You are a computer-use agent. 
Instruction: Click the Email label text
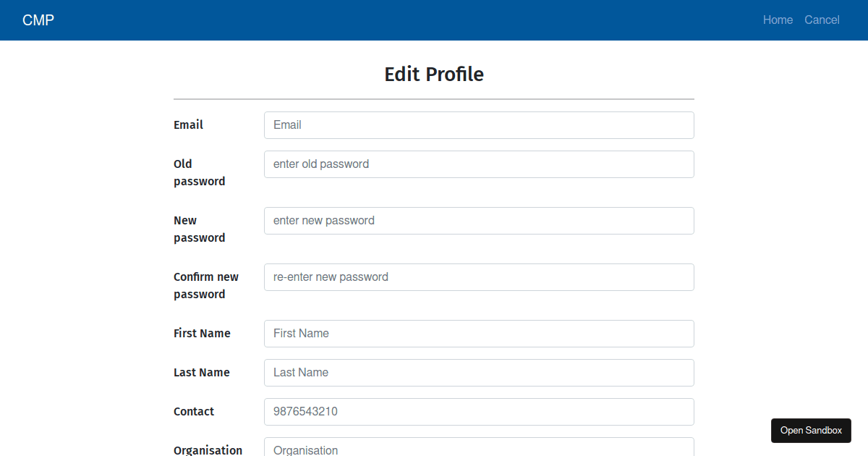click(188, 124)
